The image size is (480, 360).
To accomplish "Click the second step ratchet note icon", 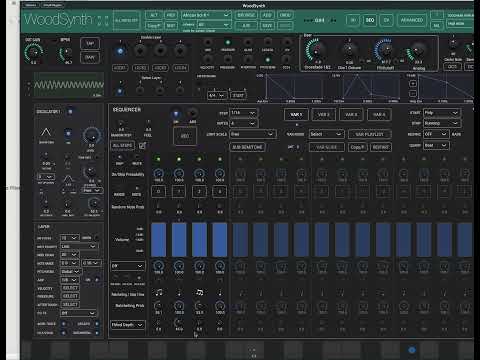I will [x=179, y=293].
